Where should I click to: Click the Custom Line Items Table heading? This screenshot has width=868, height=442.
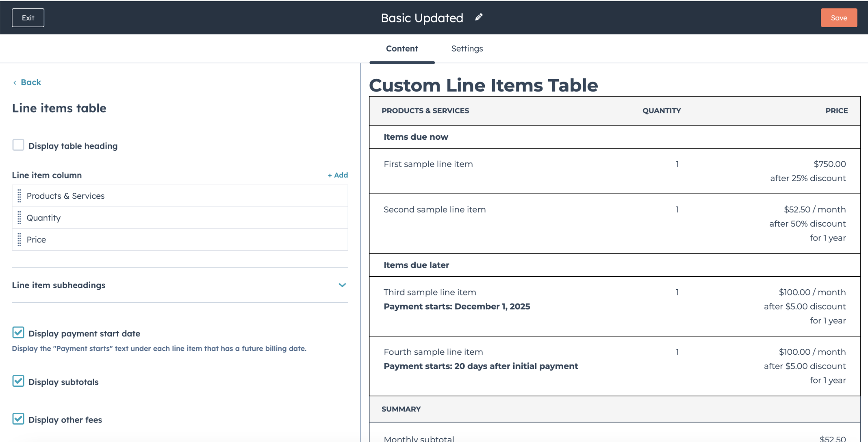coord(483,85)
